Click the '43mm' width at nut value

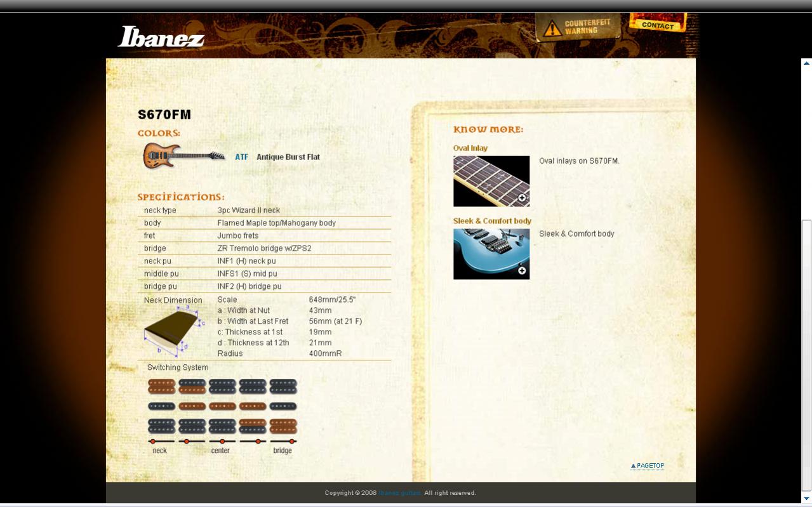321,311
